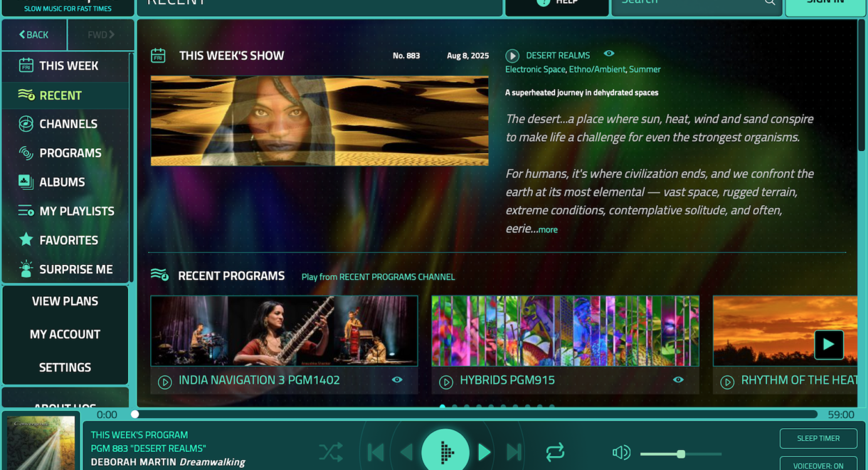Toggle the repeat loop icon
Image resolution: width=868 pixels, height=470 pixels.
[x=555, y=452]
